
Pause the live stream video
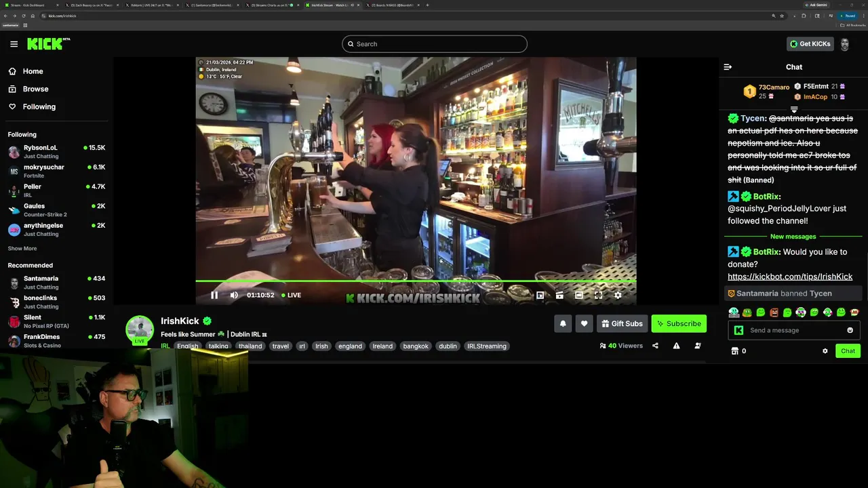[x=214, y=295]
